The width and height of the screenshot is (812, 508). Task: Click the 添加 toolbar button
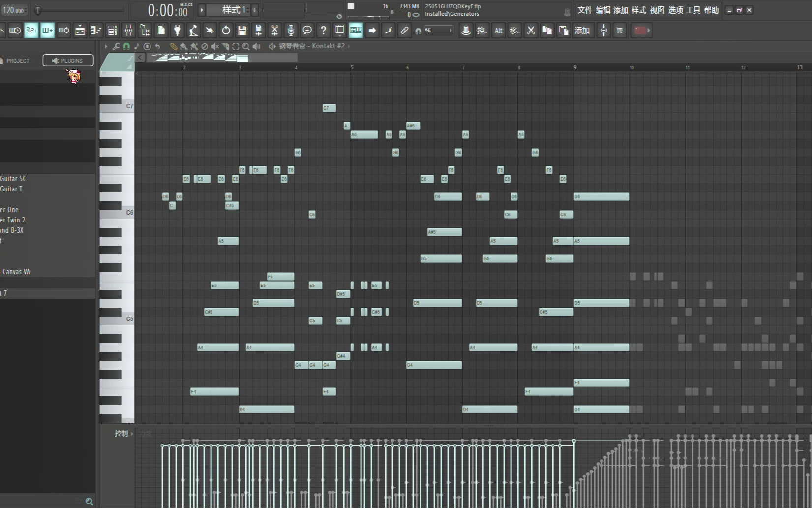582,31
